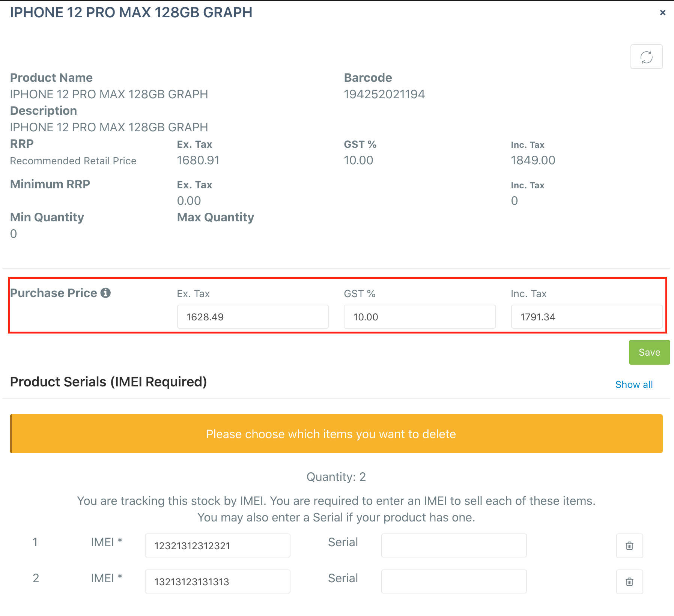Edit the Purchase Price GST % field
Screen dimensions: 674x616
[420, 317]
